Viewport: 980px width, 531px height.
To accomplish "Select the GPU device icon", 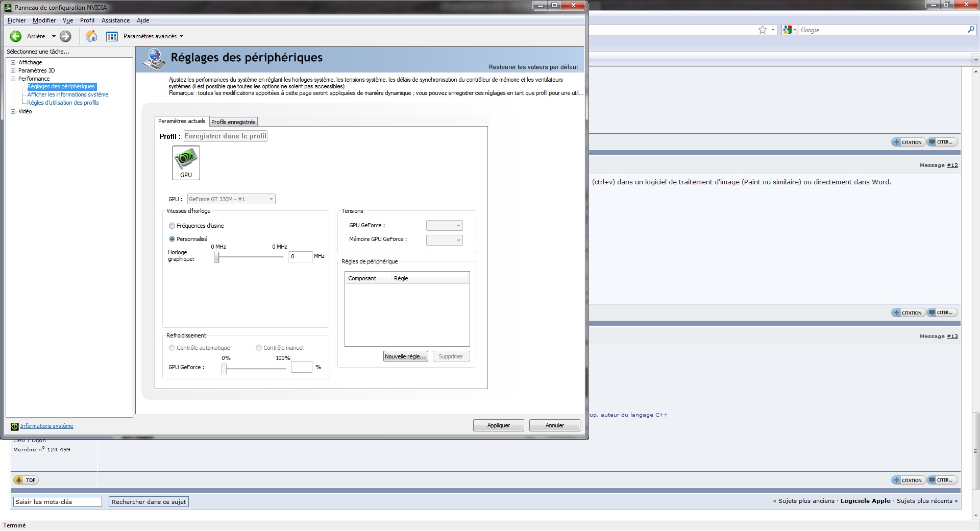I will (x=186, y=163).
